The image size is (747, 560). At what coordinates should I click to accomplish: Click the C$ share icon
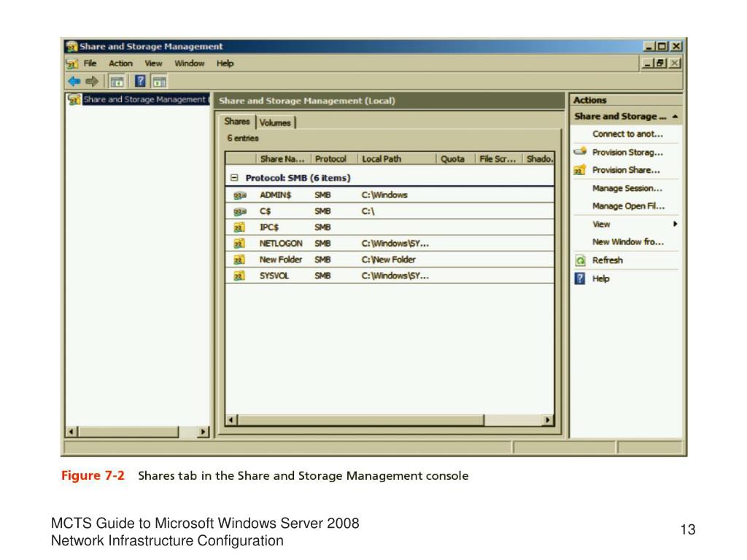coord(239,211)
